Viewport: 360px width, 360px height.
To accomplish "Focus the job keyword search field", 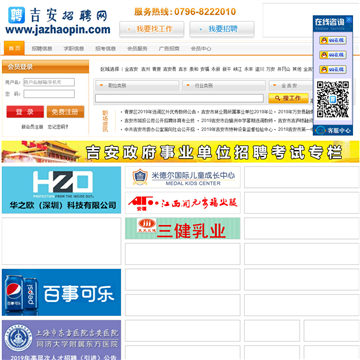I will tap(179, 98).
